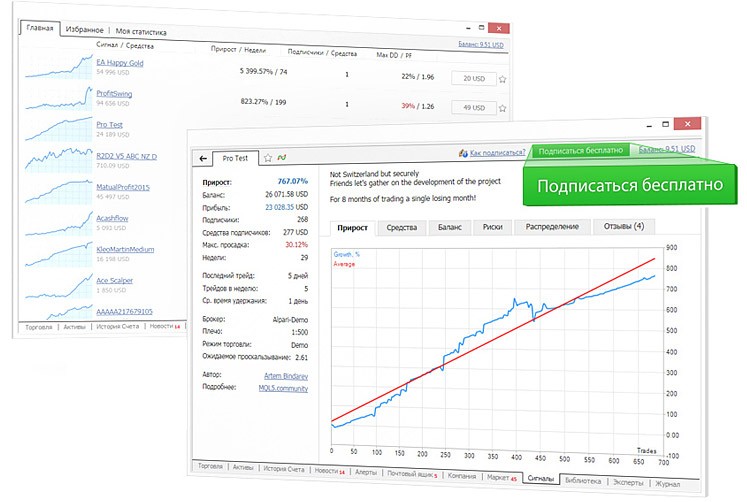Click the small Подписаться бесплатно button
The width and height of the screenshot is (747, 502).
pyautogui.click(x=580, y=151)
